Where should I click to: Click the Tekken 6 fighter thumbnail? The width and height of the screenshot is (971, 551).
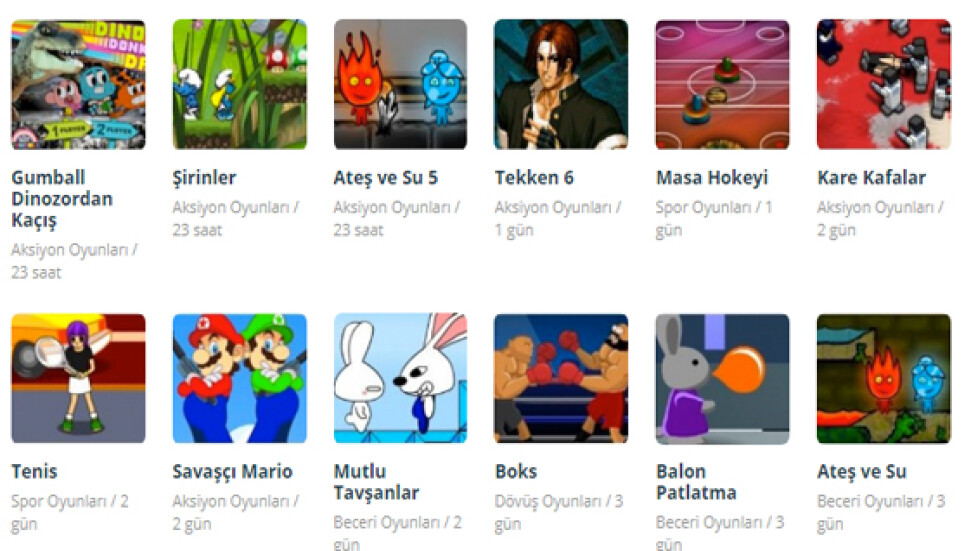point(561,84)
